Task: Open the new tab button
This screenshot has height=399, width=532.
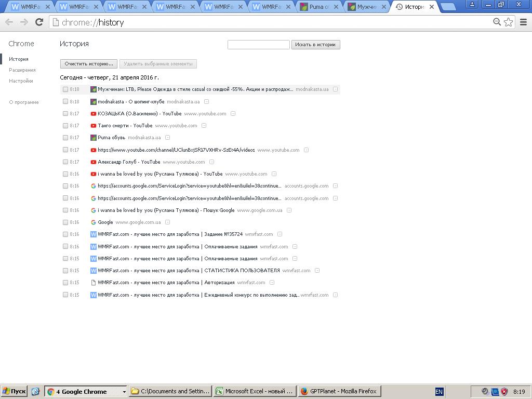Action: tap(448, 7)
